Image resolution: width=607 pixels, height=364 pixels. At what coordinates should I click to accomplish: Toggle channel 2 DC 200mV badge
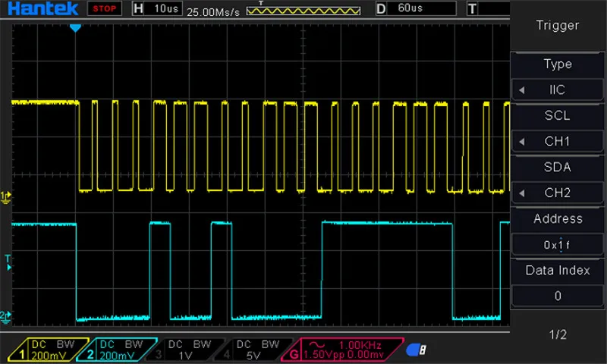[x=117, y=350]
